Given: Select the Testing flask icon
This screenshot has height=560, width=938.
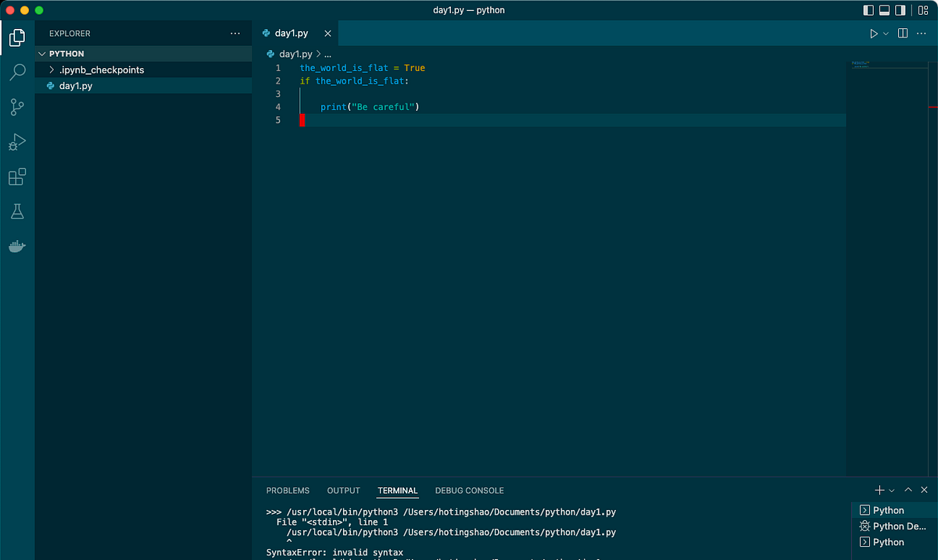Looking at the screenshot, I should (17, 211).
